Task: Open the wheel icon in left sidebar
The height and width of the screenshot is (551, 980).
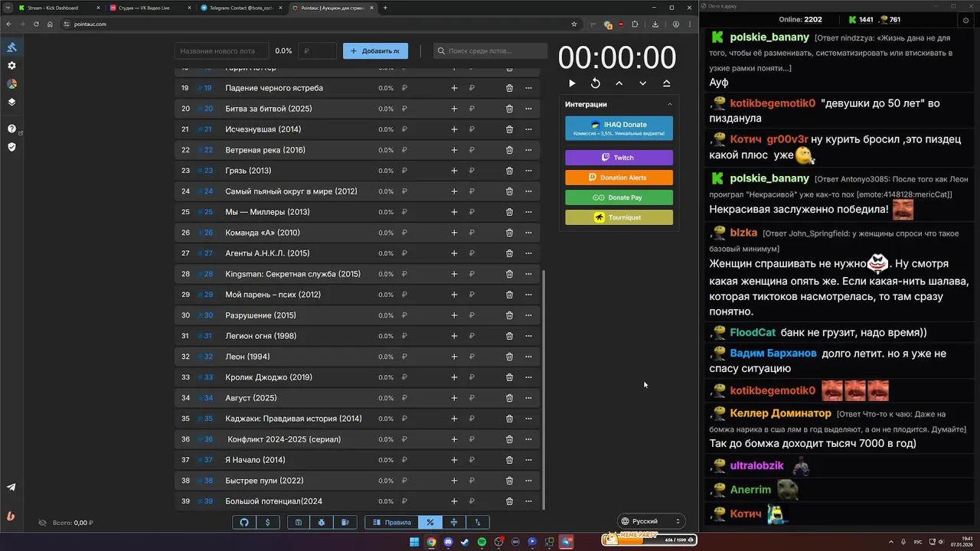Action: (x=11, y=83)
